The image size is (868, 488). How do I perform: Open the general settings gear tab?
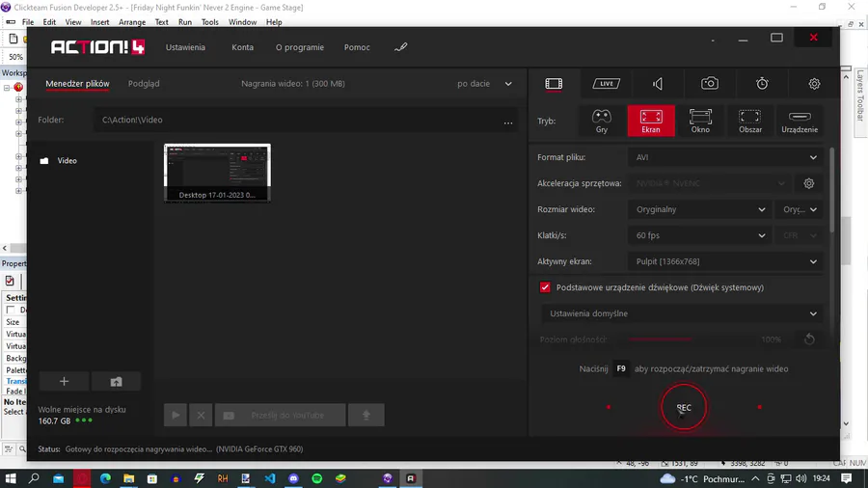coord(814,84)
